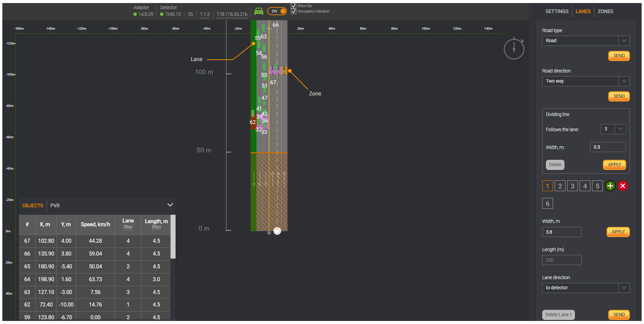This screenshot has width=644, height=324.
Task: Select object row 64 in table
Action: 95,279
